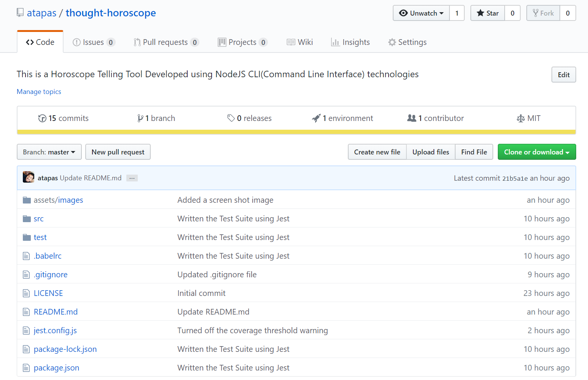Image resolution: width=588 pixels, height=380 pixels.
Task: Open the package.json file
Action: point(56,368)
